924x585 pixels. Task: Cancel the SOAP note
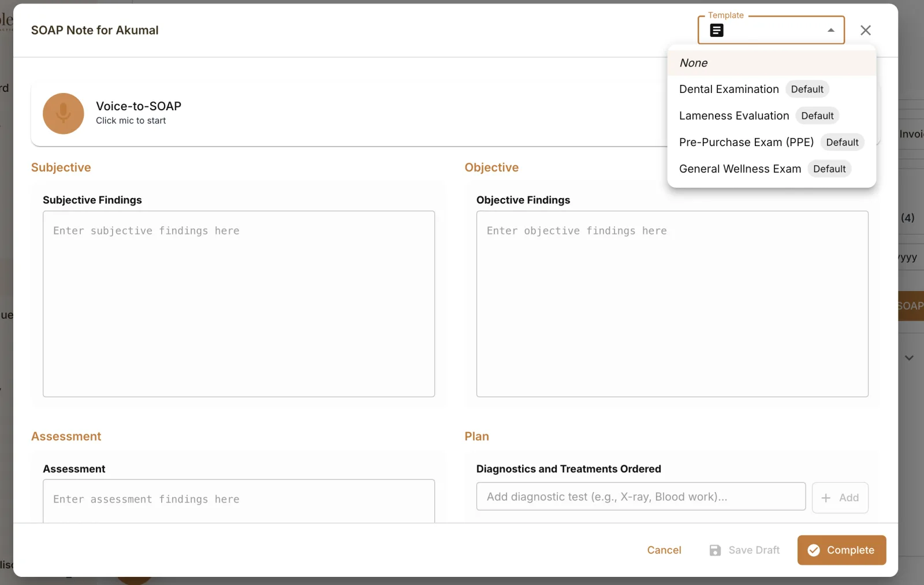(x=664, y=550)
